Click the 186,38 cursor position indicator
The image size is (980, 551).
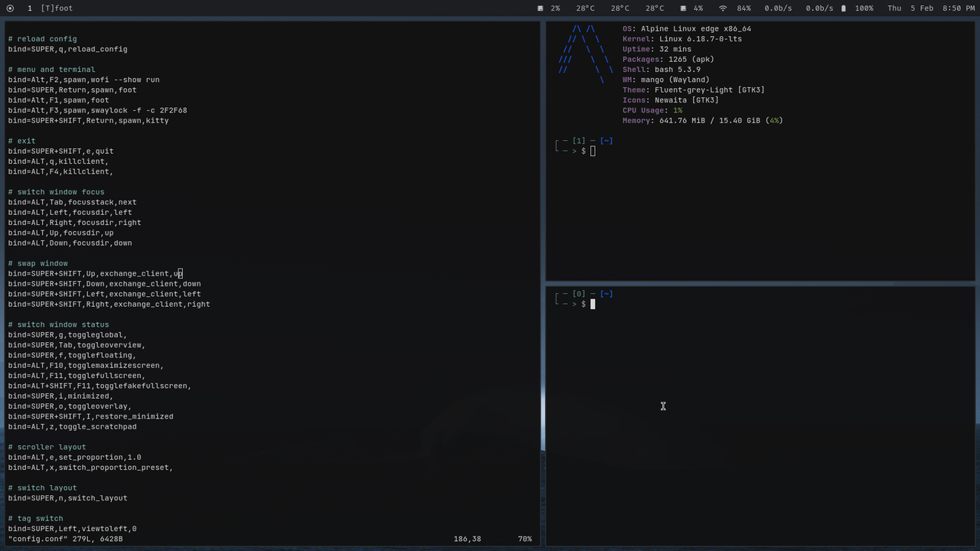[468, 539]
